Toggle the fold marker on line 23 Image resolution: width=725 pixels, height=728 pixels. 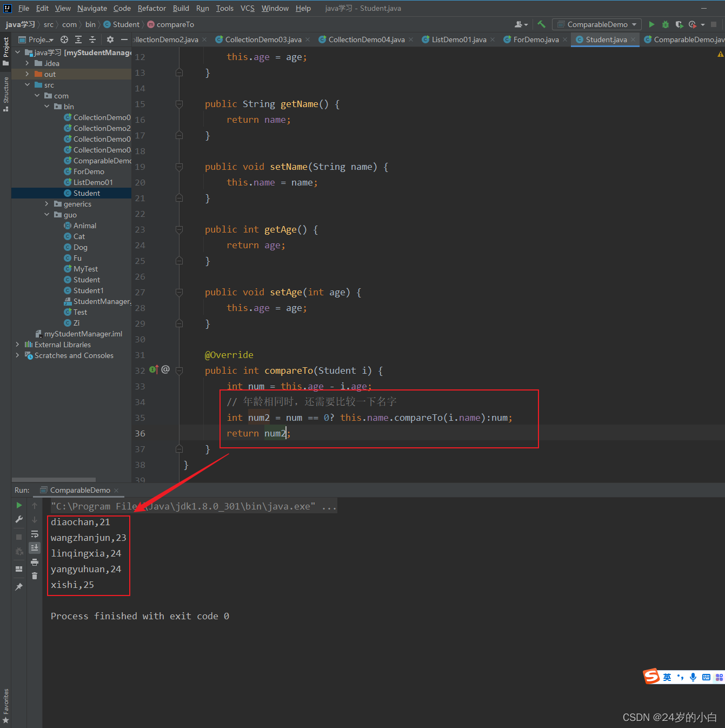179,229
